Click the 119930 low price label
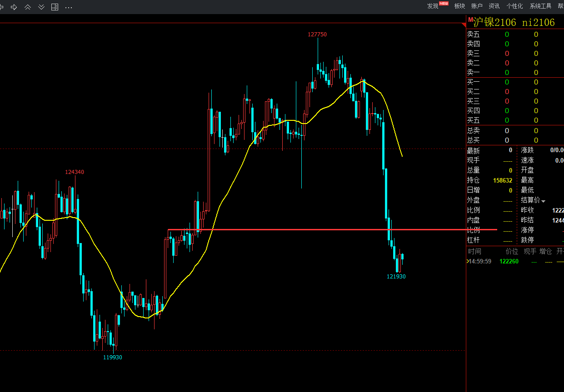Image resolution: width=564 pixels, height=392 pixels. coord(113,357)
